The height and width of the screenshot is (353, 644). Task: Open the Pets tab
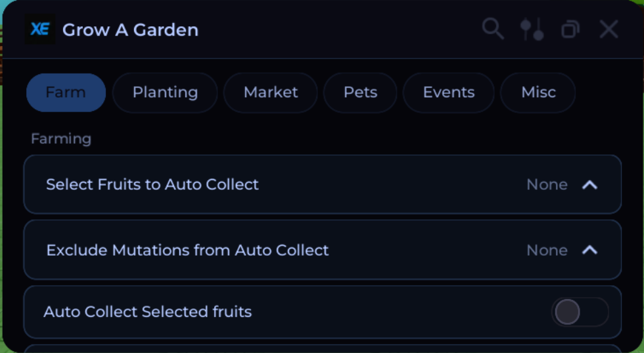click(360, 93)
